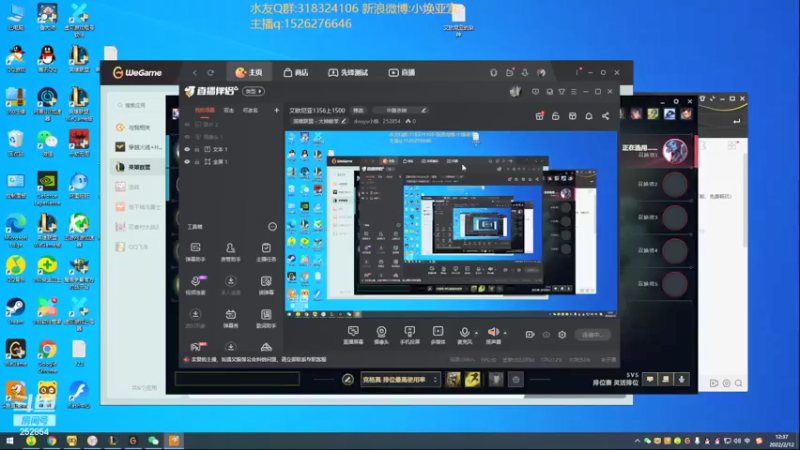
Task: Expand speaker volume options arrow
Action: [505, 333]
